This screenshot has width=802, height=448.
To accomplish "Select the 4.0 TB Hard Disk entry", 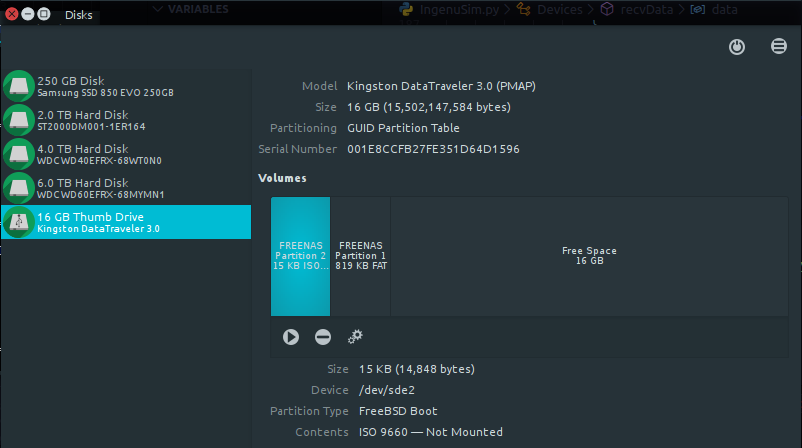I will 126,154.
